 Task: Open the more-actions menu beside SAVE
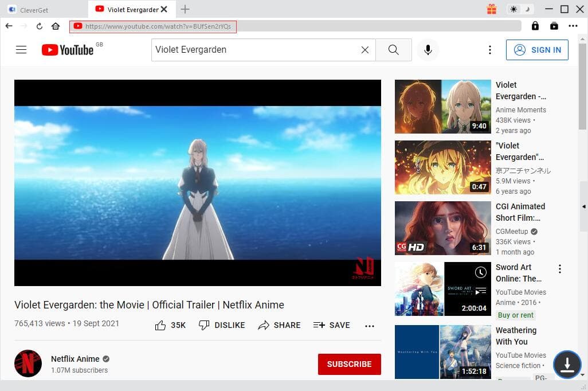(x=369, y=325)
